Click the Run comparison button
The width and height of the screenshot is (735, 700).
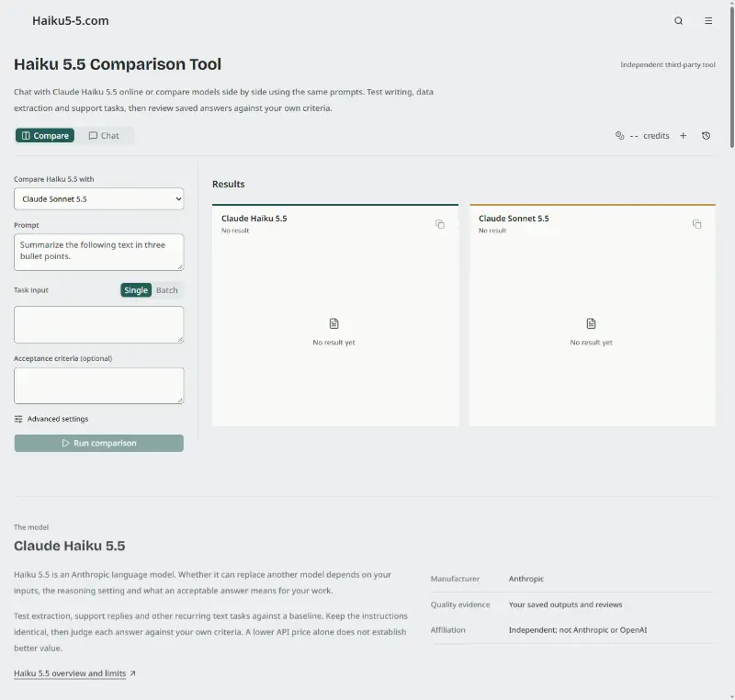coord(99,443)
